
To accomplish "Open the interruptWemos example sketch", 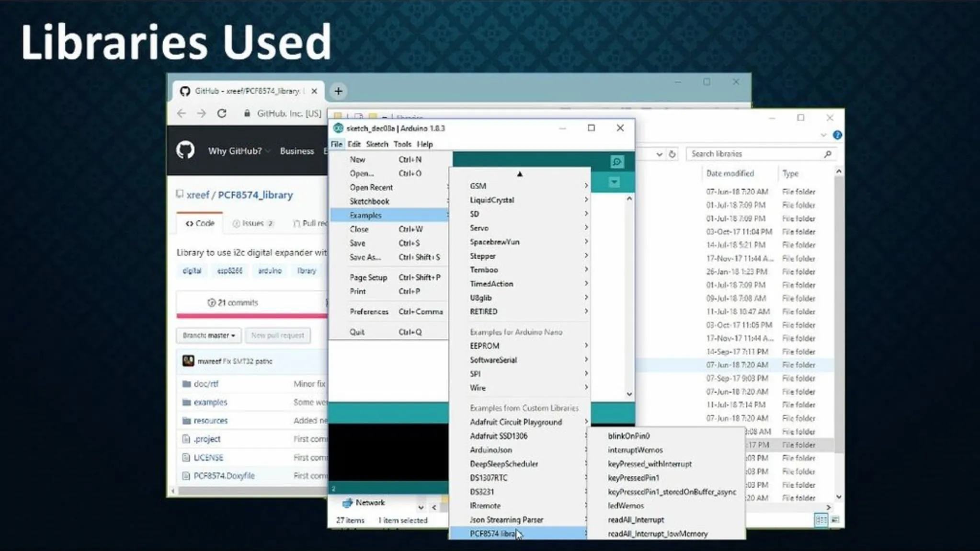I will (666, 450).
